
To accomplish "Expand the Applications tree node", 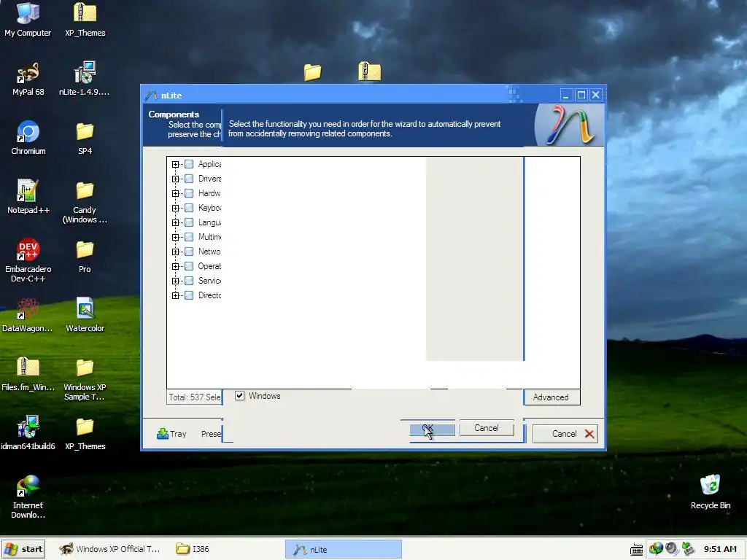I will [x=175, y=164].
